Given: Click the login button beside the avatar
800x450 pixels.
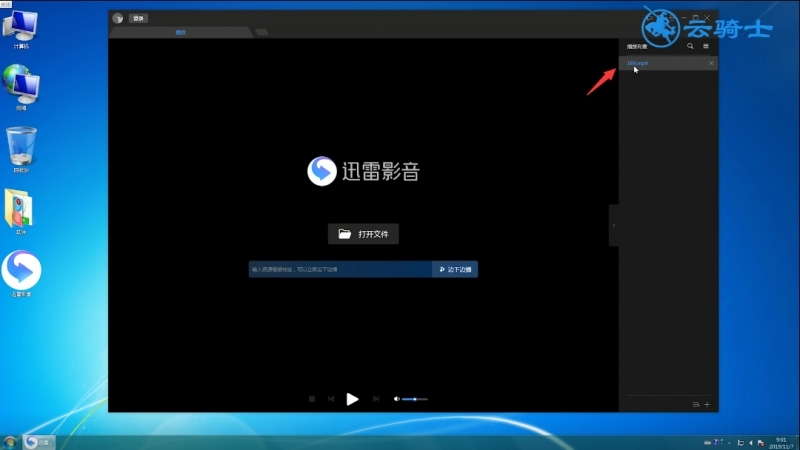Looking at the screenshot, I should click(138, 18).
